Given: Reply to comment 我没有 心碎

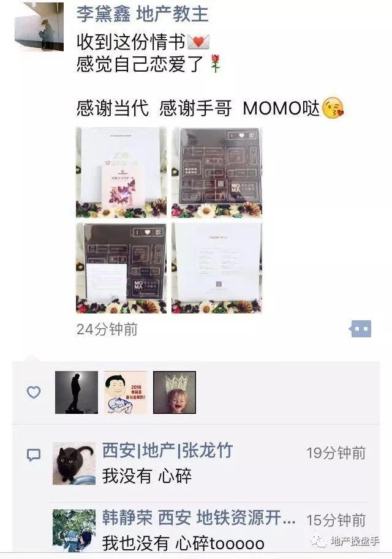Looking at the screenshot, I should click(147, 476).
